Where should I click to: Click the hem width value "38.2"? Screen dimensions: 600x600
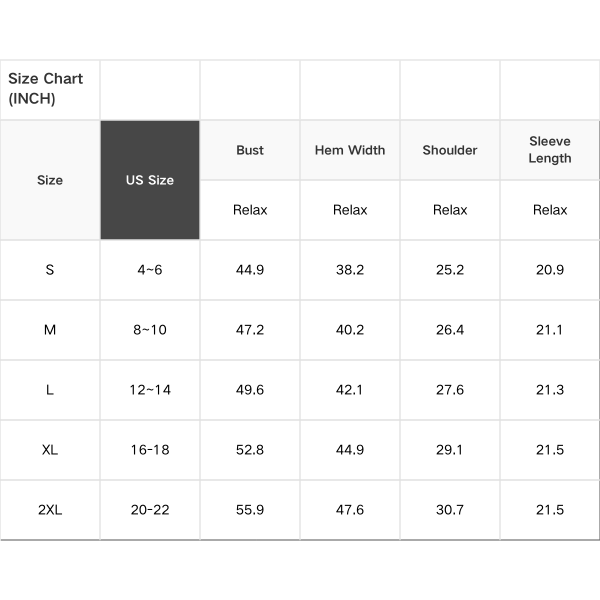tap(350, 270)
